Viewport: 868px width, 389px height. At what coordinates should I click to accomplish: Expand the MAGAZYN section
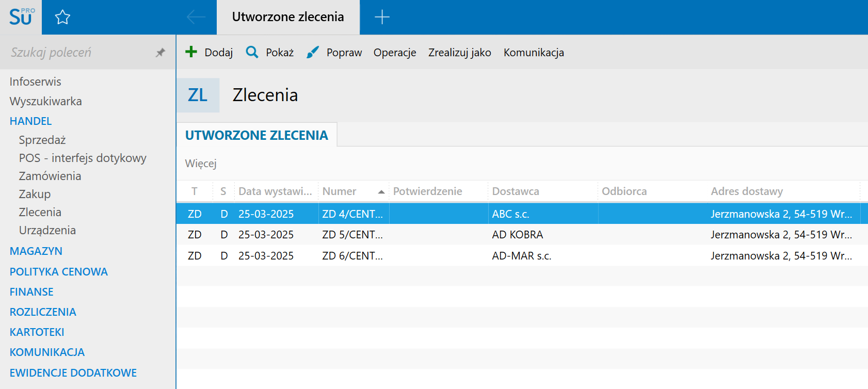[x=36, y=251]
